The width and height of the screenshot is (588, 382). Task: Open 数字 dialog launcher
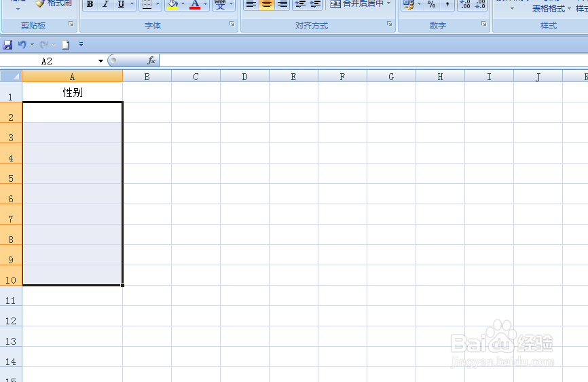[x=483, y=24]
